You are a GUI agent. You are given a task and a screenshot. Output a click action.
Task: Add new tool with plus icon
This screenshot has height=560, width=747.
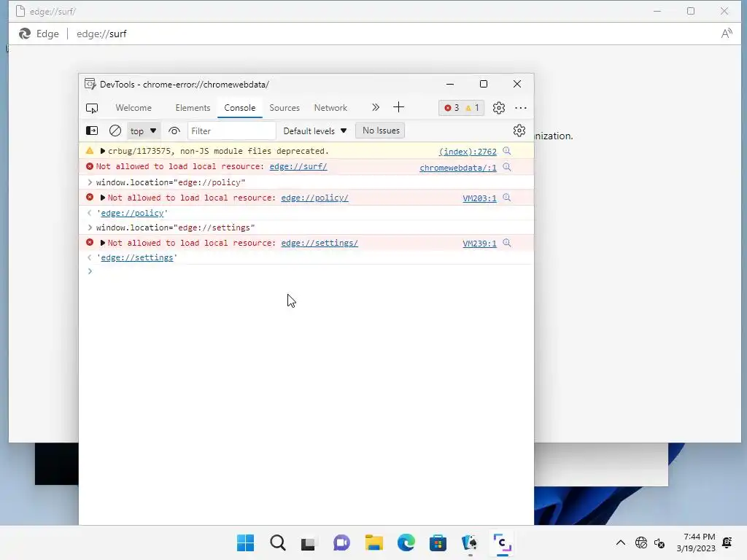(x=399, y=108)
